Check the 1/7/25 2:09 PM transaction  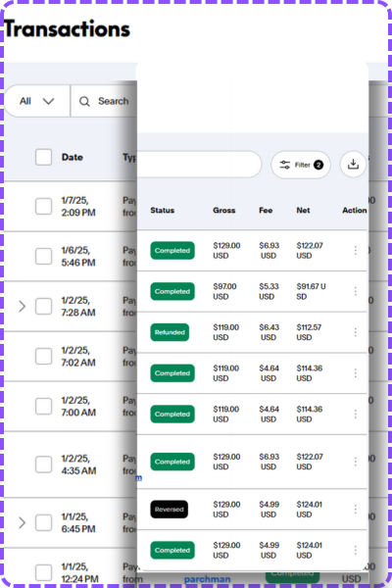43,207
